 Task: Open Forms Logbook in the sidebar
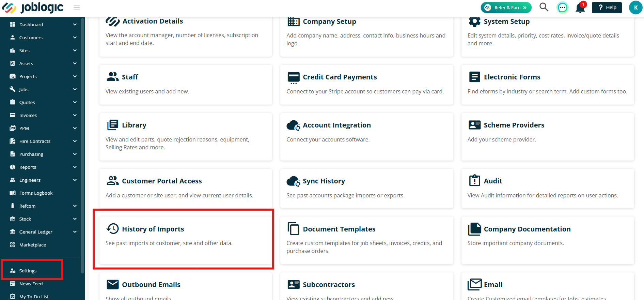(36, 193)
